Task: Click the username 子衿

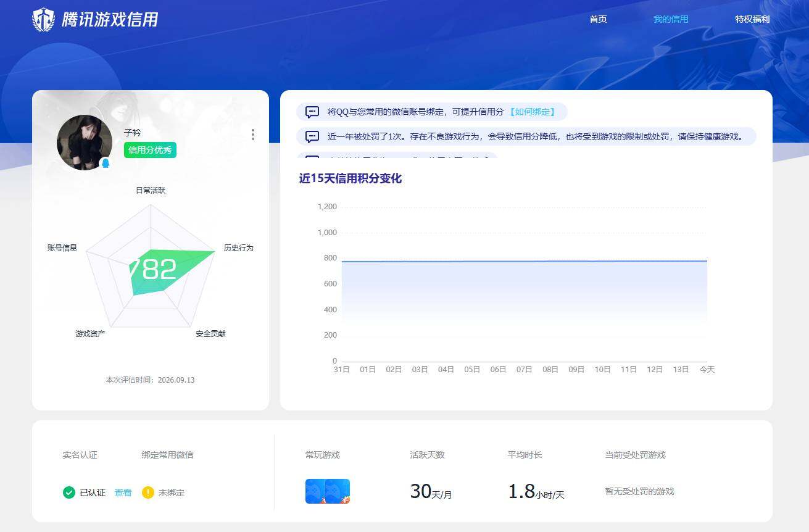Action: click(132, 133)
